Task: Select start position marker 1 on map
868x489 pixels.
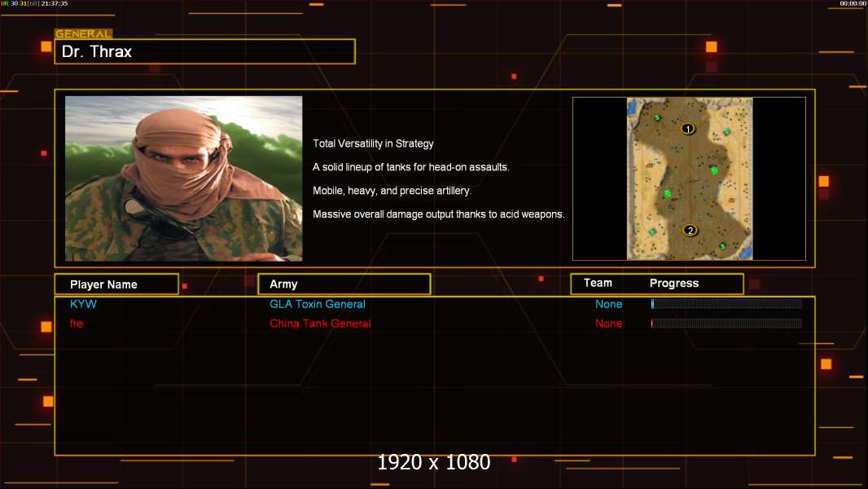Action: point(687,129)
